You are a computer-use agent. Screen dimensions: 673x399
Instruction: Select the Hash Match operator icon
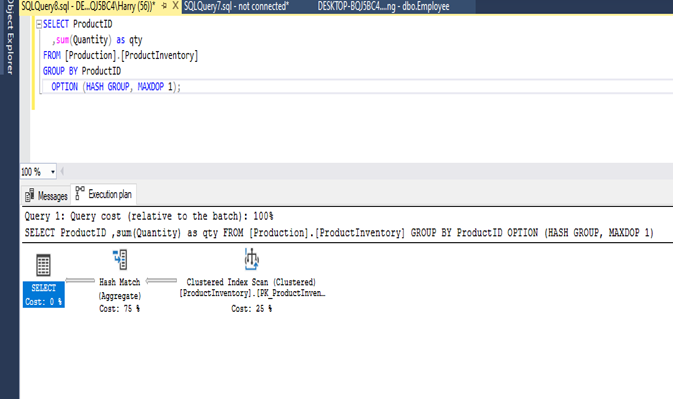[120, 260]
